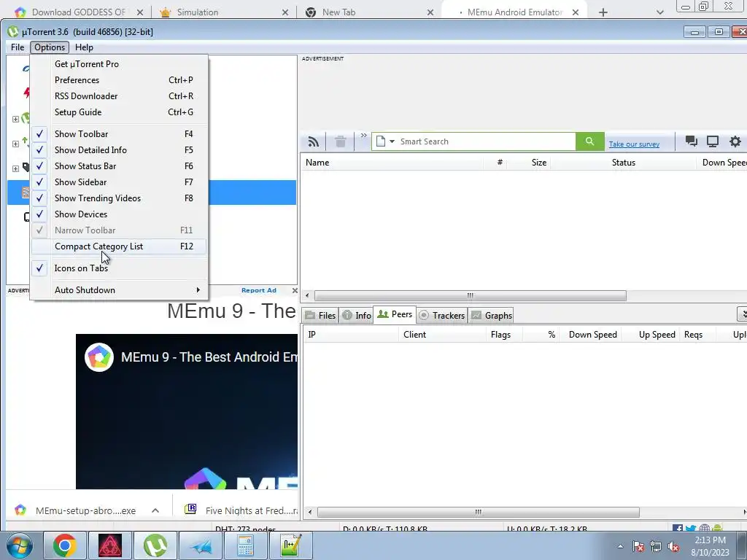Open Preferences from Options menu
This screenshot has width=747, height=560.
[119, 80]
